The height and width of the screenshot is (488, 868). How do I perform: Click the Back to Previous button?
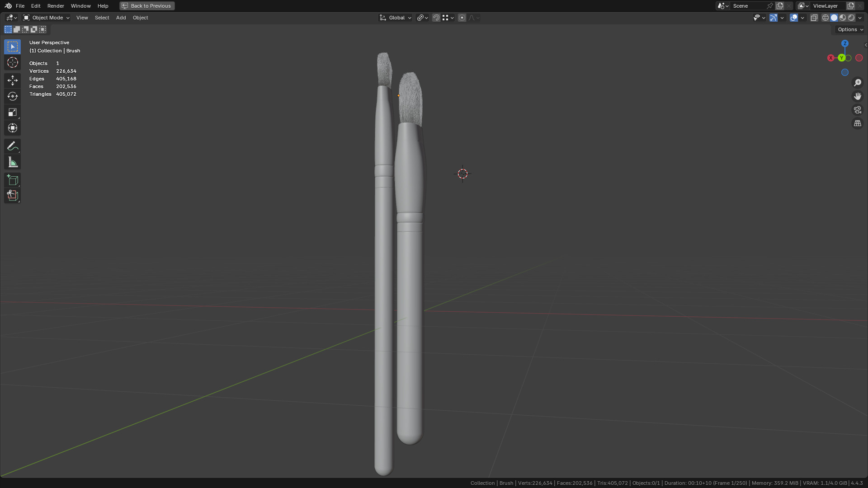tap(147, 6)
